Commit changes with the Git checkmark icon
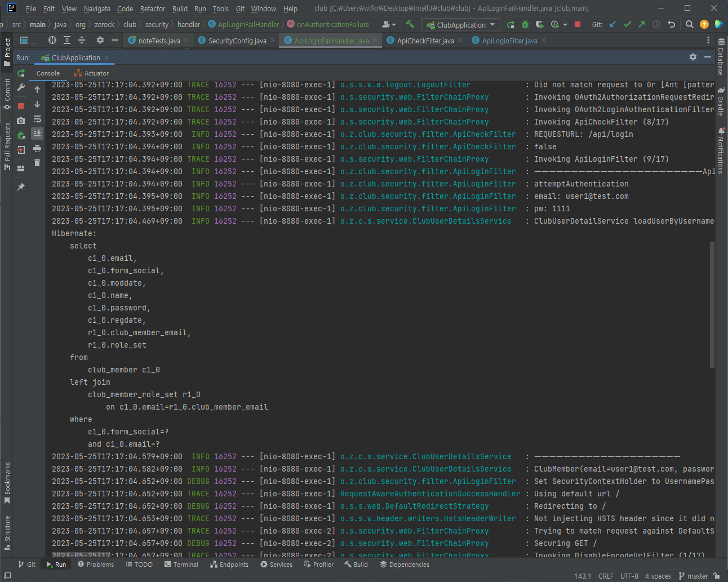The image size is (728, 582). tap(627, 24)
